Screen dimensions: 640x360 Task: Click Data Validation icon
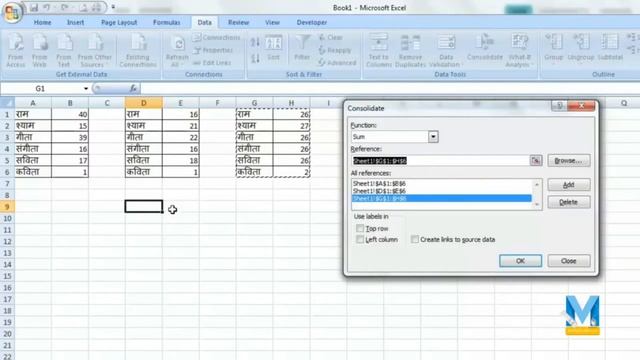tap(446, 51)
